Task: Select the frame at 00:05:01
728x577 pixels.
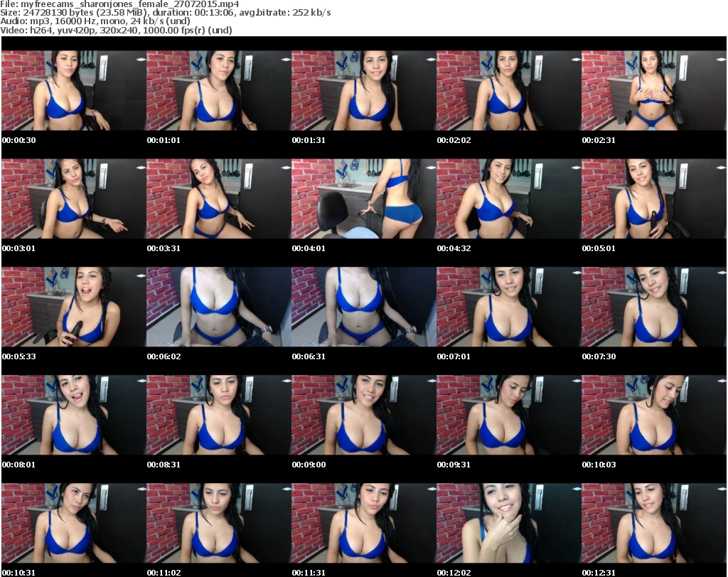Action: coord(654,198)
